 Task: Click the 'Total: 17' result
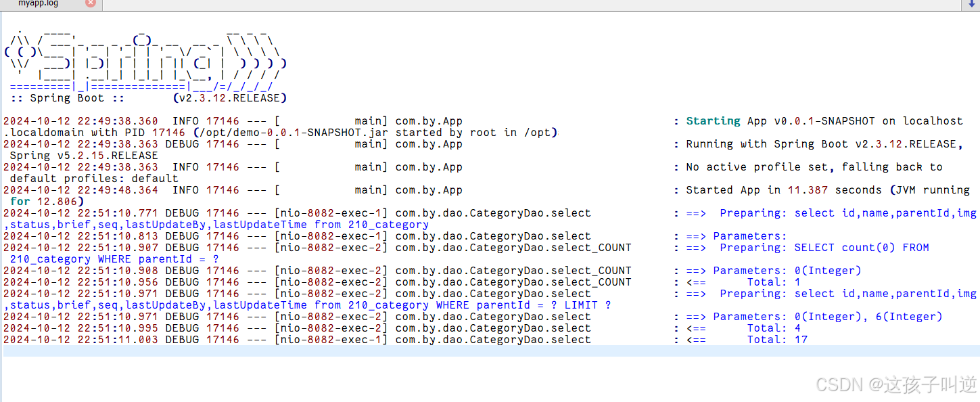coord(777,340)
